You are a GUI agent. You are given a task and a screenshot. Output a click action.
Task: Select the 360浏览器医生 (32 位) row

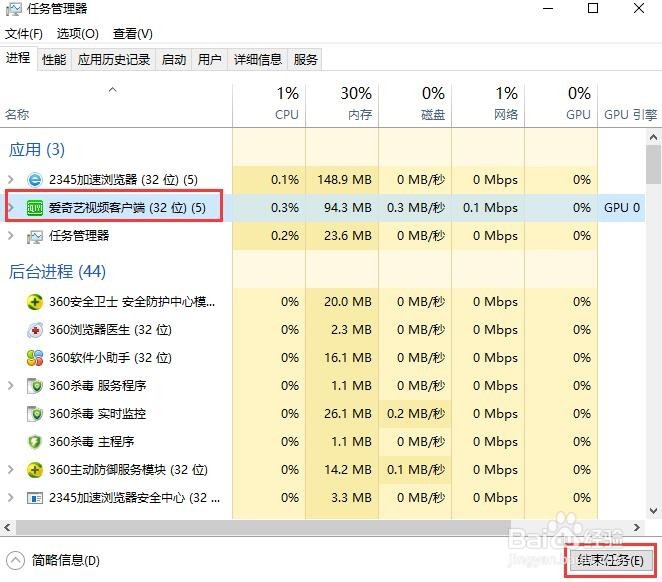(x=323, y=330)
